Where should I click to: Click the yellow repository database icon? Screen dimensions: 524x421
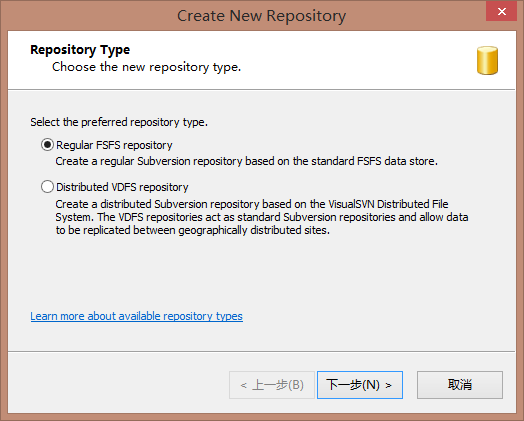coord(487,60)
